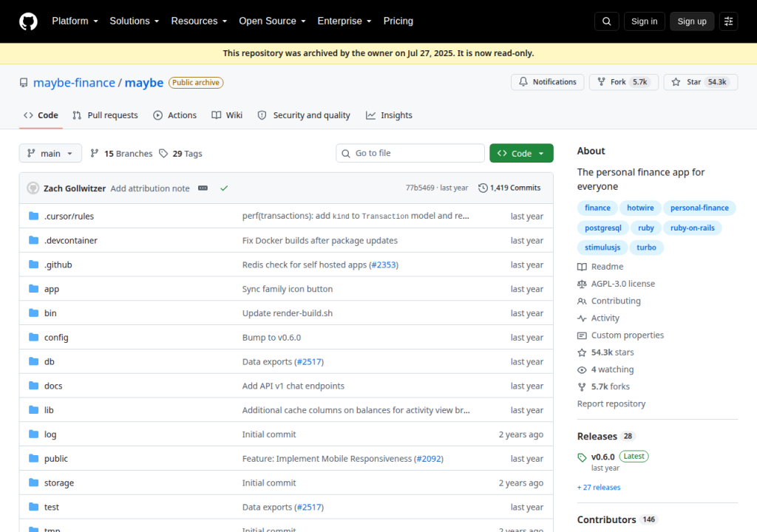Switch to the Insights tab
The width and height of the screenshot is (757, 532).
pyautogui.click(x=389, y=115)
